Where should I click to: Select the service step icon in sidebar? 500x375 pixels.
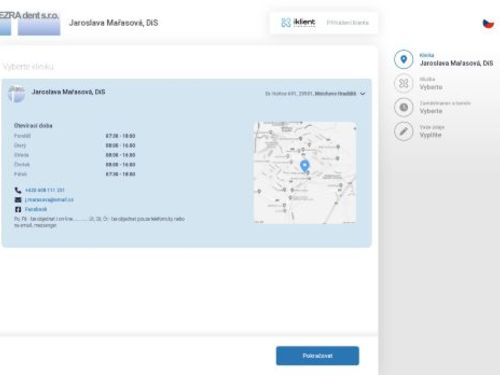[403, 83]
